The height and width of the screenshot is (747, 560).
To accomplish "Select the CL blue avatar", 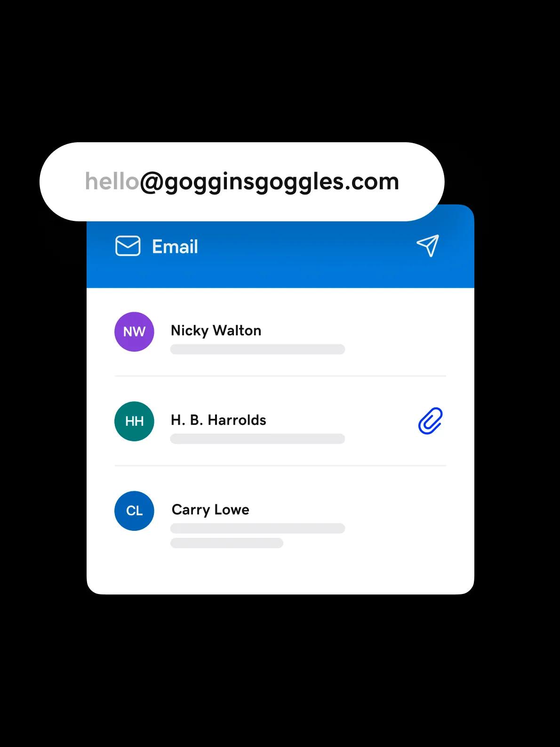I will tap(134, 511).
